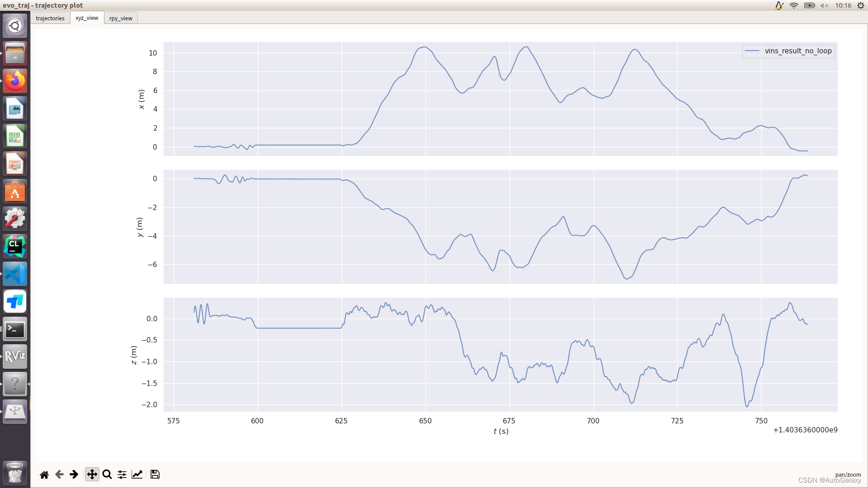
Task: Open the muted volume indicator menu
Action: 824,5
